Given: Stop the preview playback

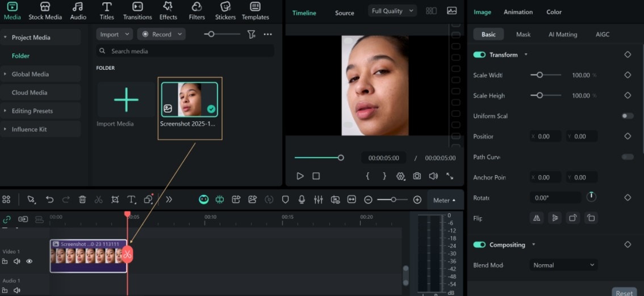Looking at the screenshot, I should [316, 176].
